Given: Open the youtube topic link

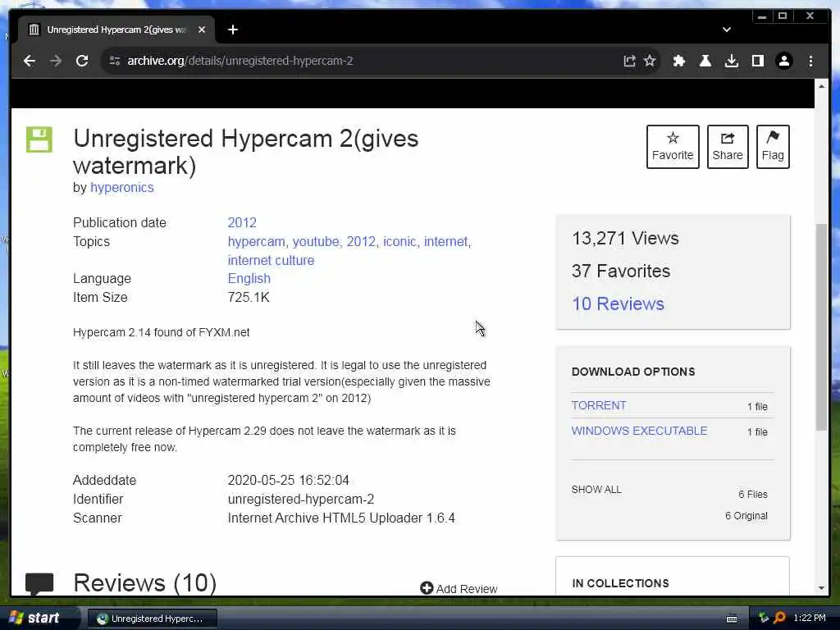Looking at the screenshot, I should point(317,242).
